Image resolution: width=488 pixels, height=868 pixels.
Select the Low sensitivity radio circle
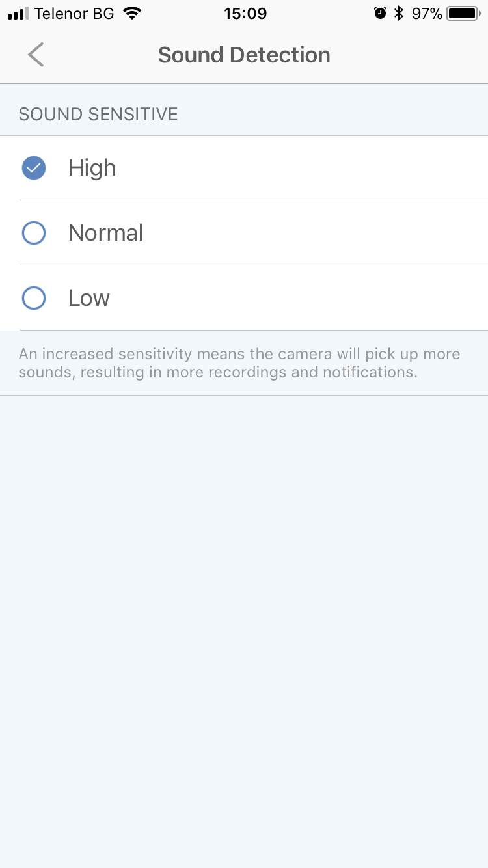click(x=34, y=298)
